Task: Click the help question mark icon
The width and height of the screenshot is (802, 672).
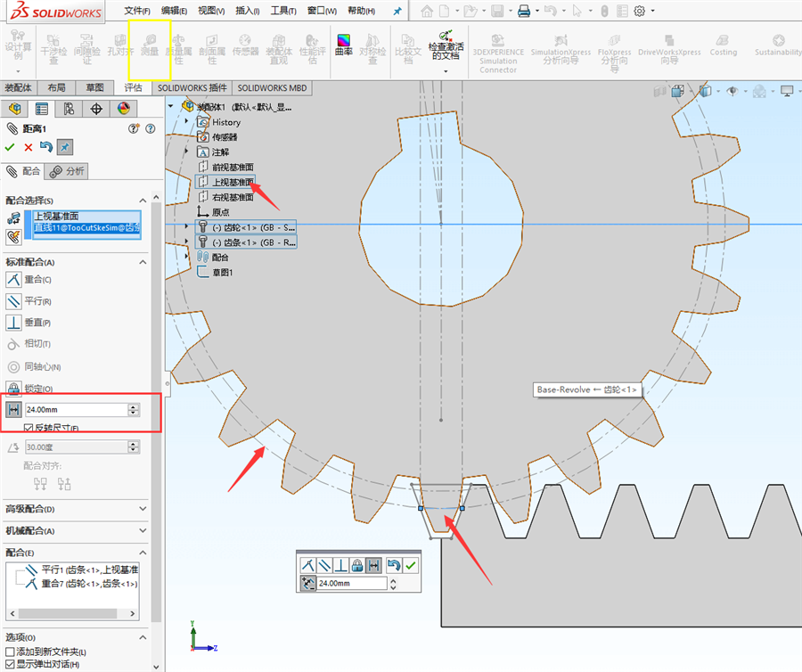Action: [x=151, y=129]
